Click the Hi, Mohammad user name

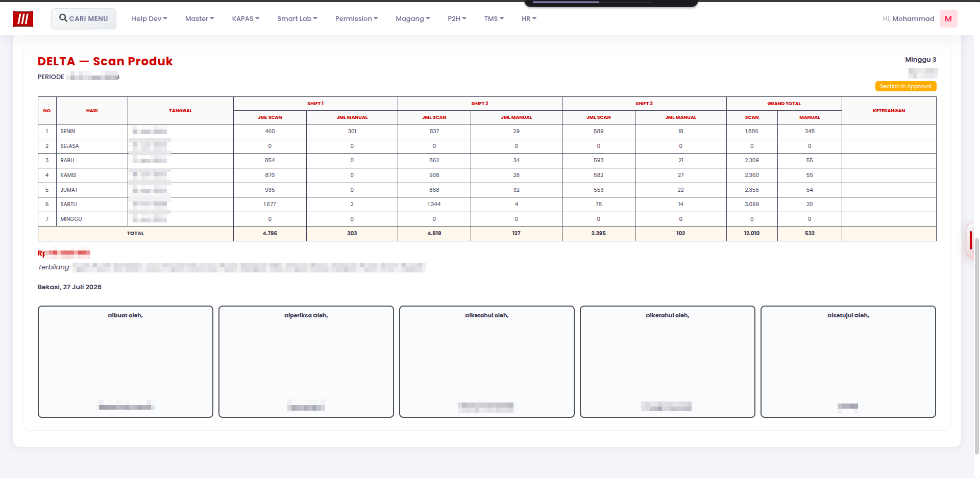pyautogui.click(x=909, y=18)
